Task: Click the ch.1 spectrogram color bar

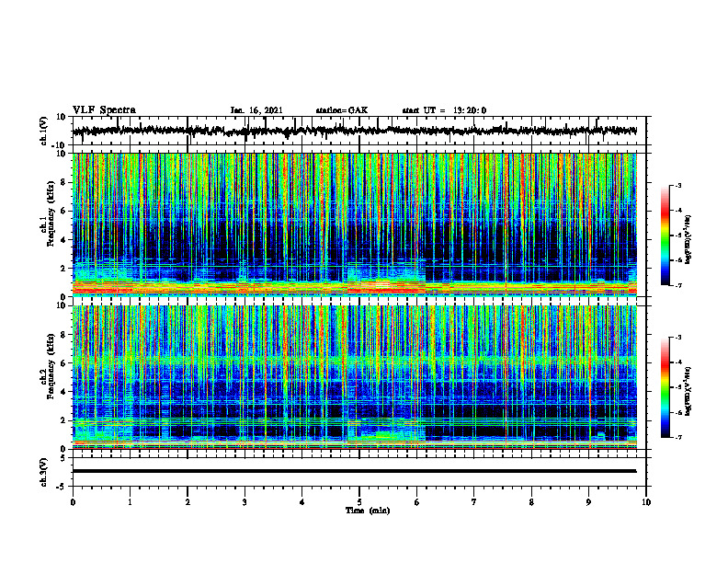Action: 665,236
